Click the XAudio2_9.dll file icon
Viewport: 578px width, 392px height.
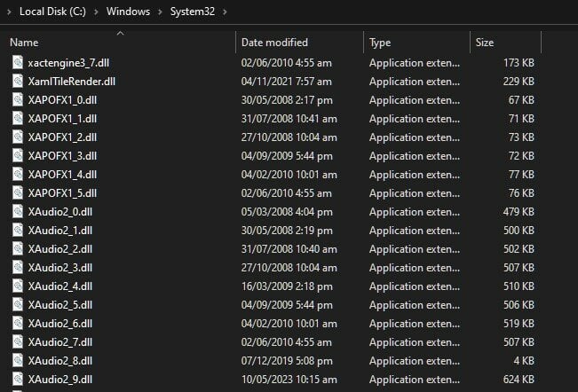[18, 379]
